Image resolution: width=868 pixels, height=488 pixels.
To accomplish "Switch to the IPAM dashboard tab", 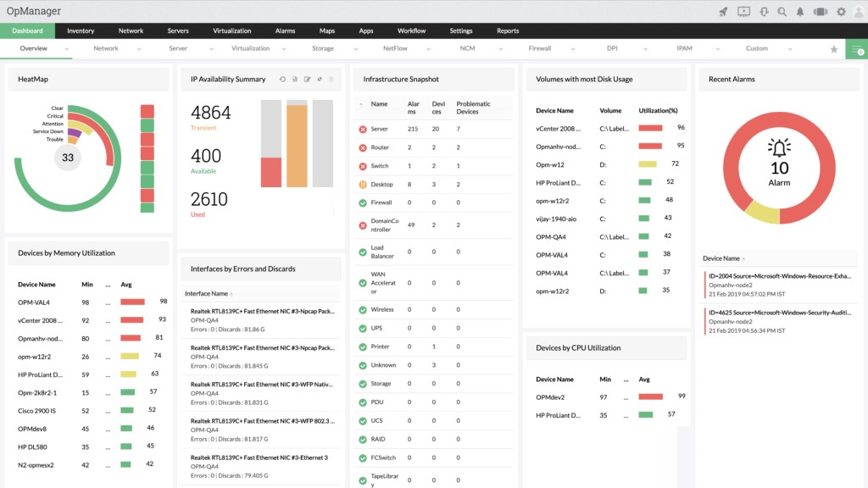I will point(684,48).
